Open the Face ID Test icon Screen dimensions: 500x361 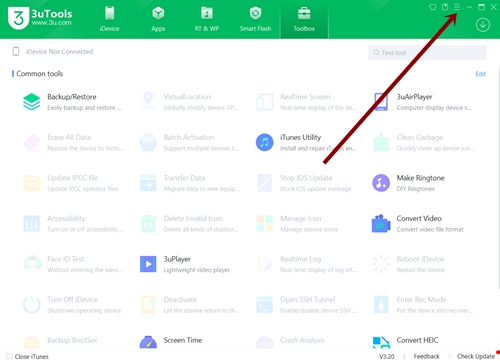click(x=32, y=264)
